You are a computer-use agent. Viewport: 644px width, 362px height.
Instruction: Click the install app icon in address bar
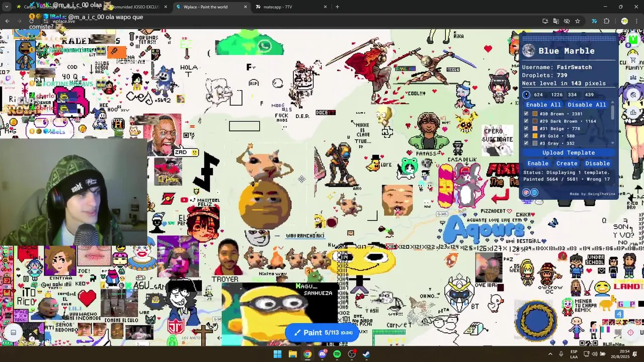[545, 21]
